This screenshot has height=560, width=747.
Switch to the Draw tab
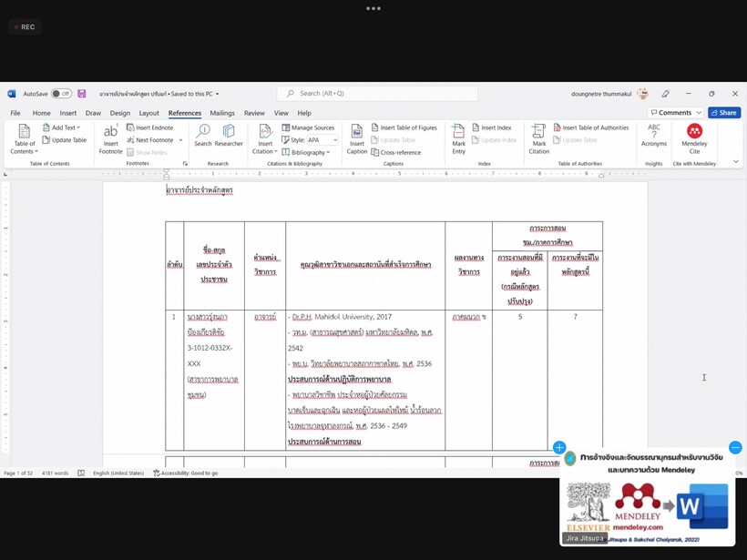point(93,113)
